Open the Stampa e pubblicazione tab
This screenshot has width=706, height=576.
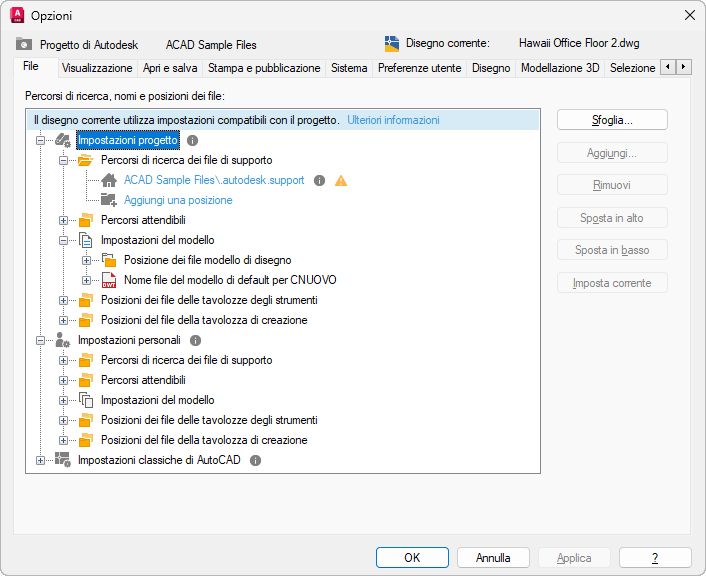click(x=264, y=68)
